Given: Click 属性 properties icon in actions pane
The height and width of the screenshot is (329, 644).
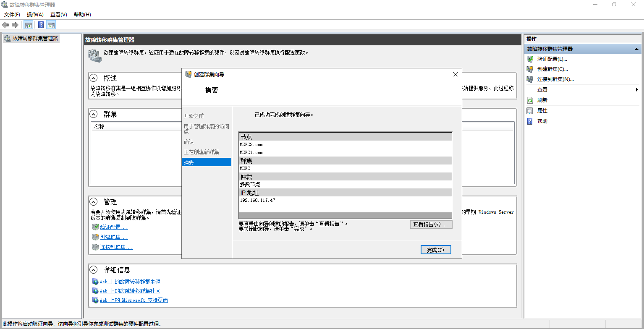Looking at the screenshot, I should point(530,111).
